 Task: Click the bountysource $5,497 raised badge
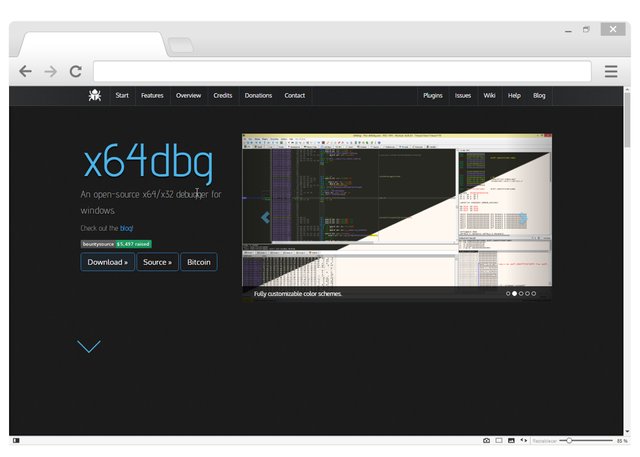coord(116,244)
